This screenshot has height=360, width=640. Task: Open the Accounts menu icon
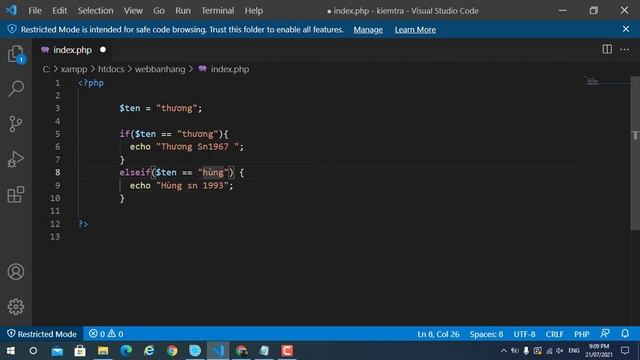[16, 271]
